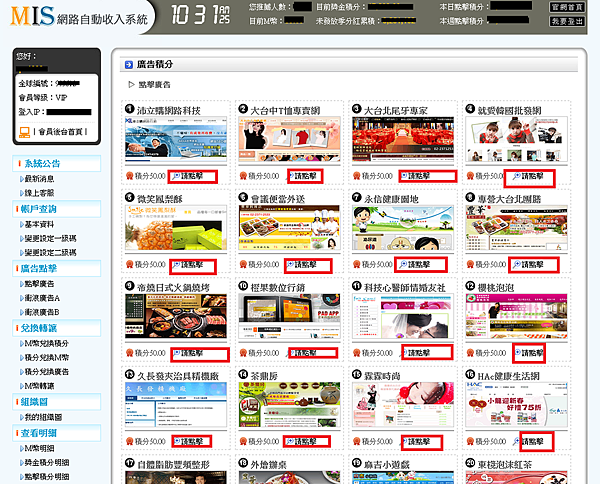Open 點擊積分明細 in the sidebar
600x484 pixels.
tap(46, 477)
